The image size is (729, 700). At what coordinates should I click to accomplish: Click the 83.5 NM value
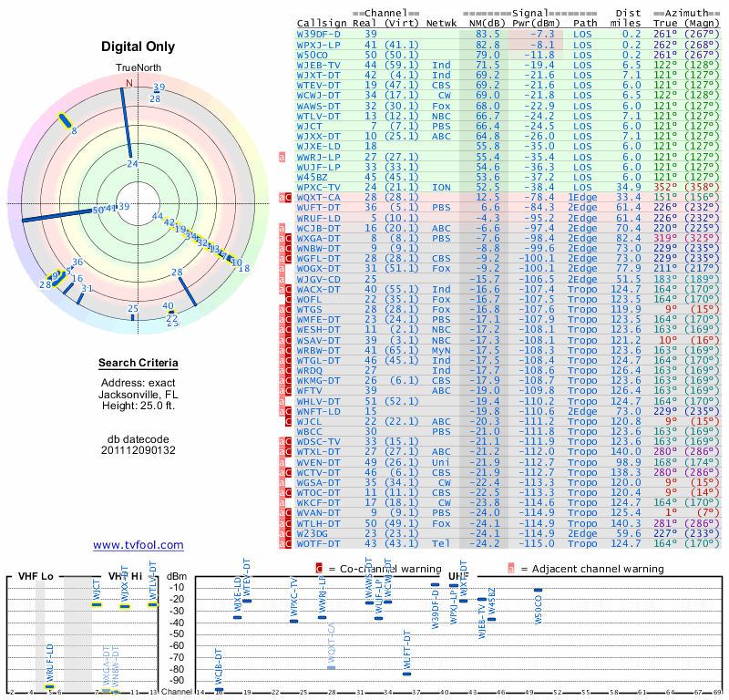(488, 35)
